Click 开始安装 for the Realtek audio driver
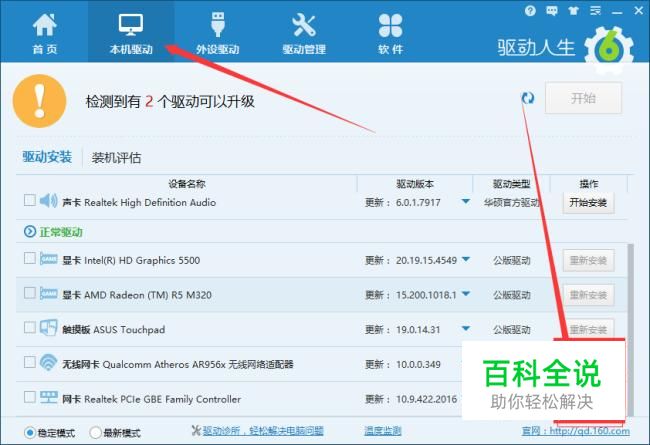The height and width of the screenshot is (445, 650). (x=588, y=202)
